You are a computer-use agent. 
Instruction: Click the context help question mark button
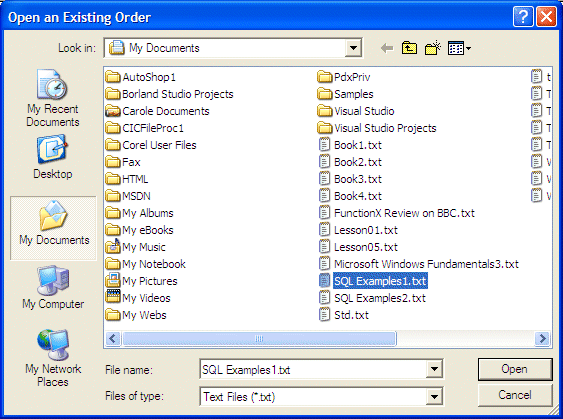523,17
